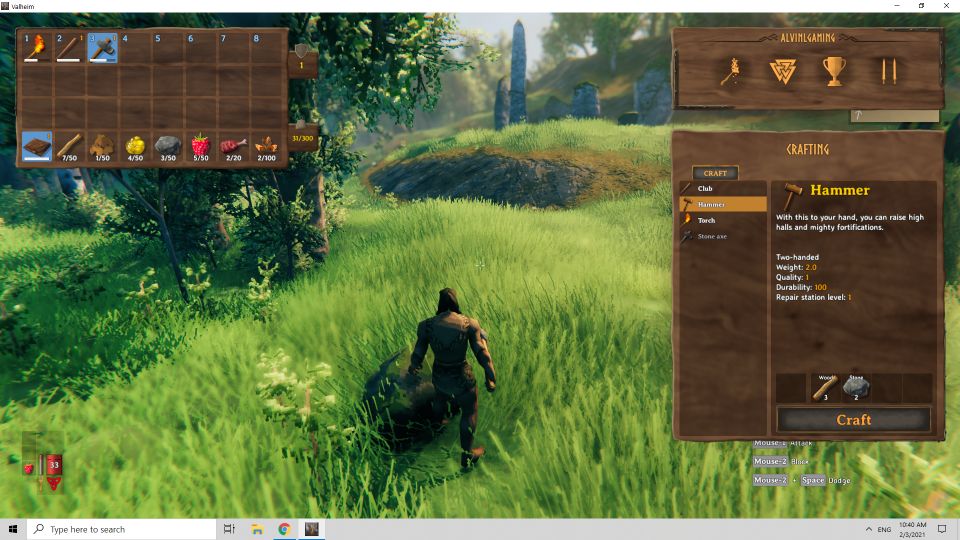960x540 pixels.
Task: Open File Explorer from the taskbar
Action: coord(257,529)
